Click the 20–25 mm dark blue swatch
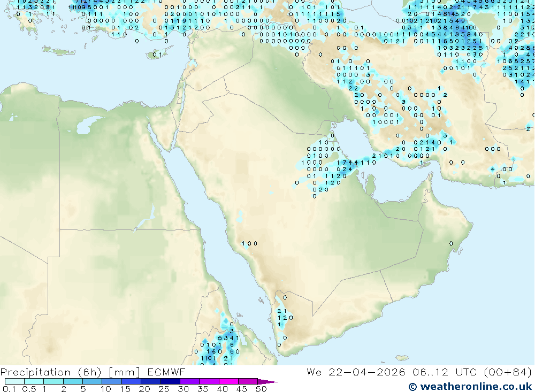 [x=150, y=381]
